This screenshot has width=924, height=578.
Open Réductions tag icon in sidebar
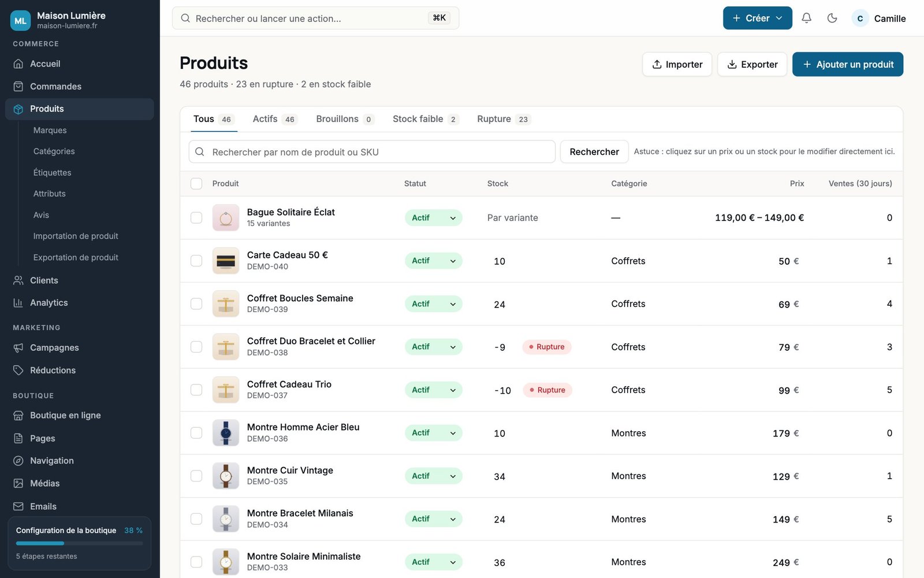(x=18, y=370)
